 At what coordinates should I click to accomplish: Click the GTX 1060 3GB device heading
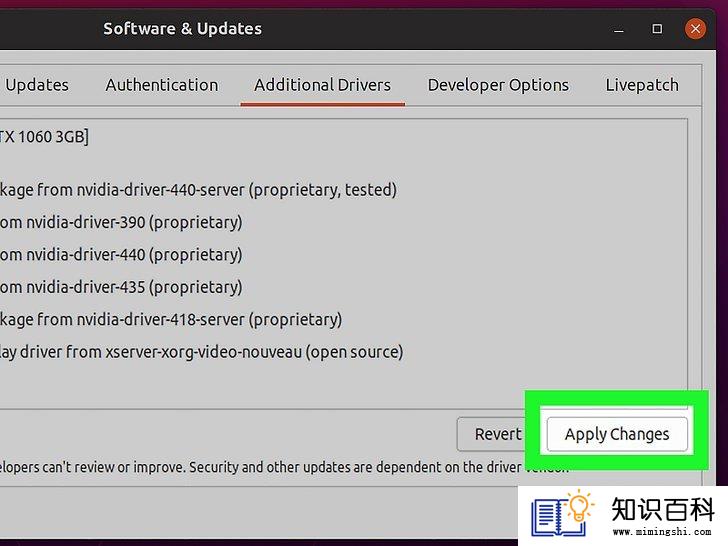(44, 137)
